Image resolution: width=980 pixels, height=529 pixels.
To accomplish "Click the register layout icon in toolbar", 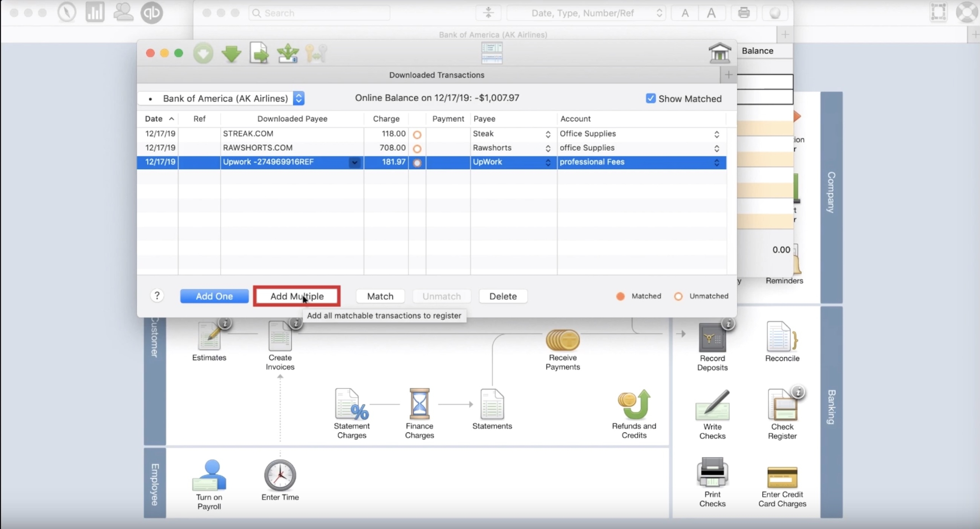I will pyautogui.click(x=492, y=53).
